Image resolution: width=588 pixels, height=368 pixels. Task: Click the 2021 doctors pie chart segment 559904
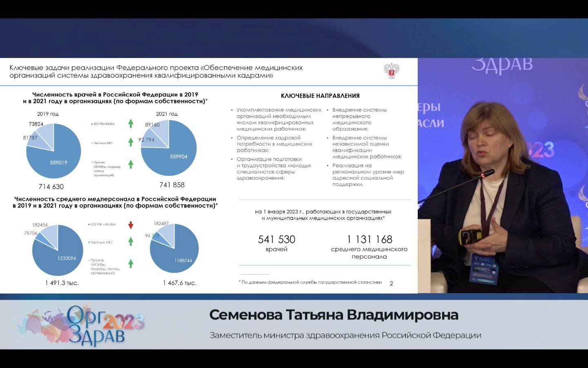tap(178, 157)
